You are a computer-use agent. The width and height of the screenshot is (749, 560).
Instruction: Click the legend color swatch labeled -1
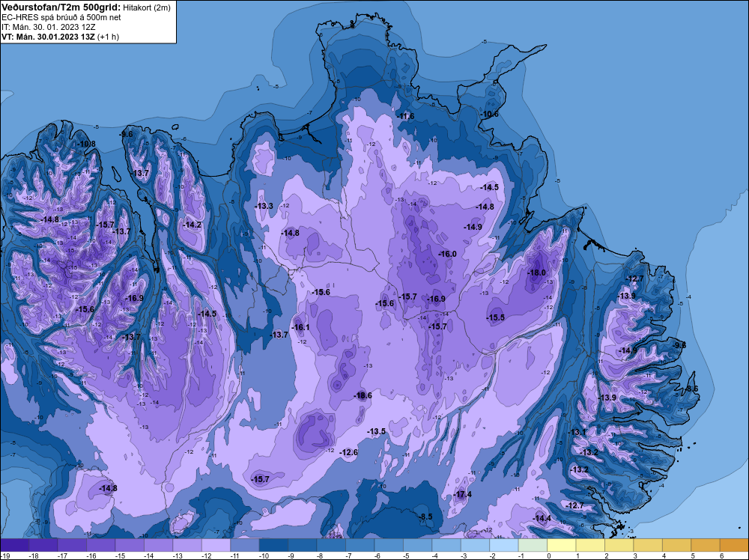533,545
